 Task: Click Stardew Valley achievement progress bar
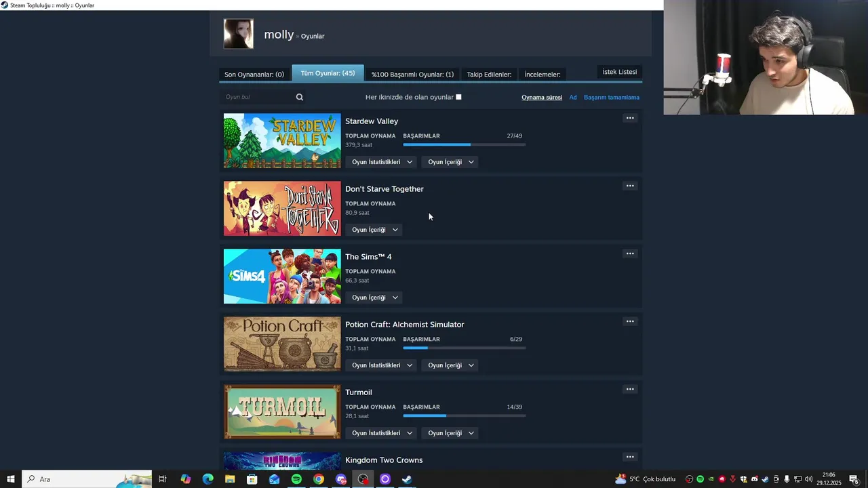[465, 144]
